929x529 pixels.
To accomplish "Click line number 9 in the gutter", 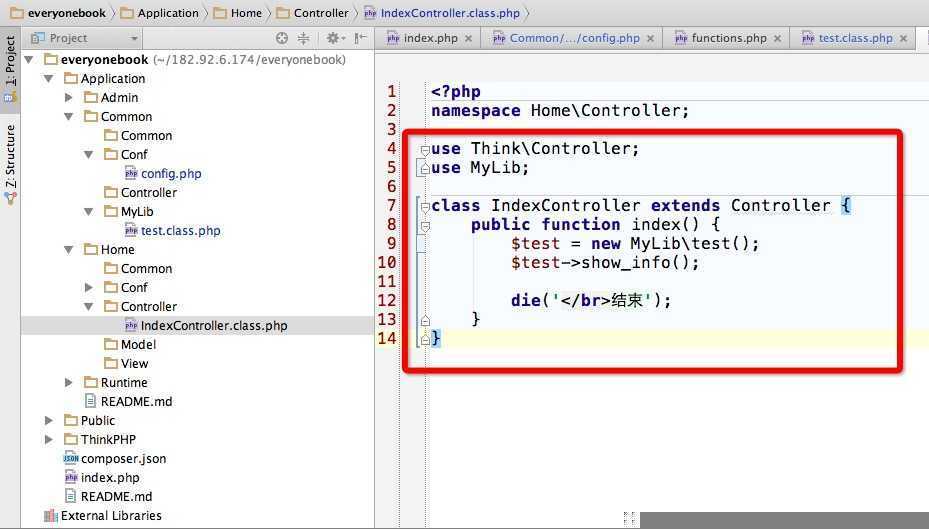I will click(392, 243).
